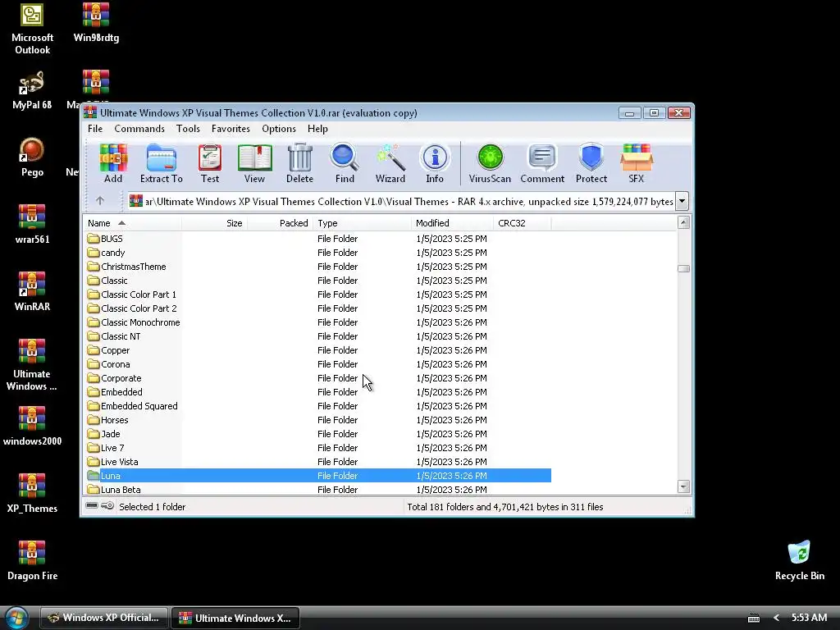The width and height of the screenshot is (840, 630).
Task: Click the file list scroll up arrow
Action: click(x=683, y=222)
